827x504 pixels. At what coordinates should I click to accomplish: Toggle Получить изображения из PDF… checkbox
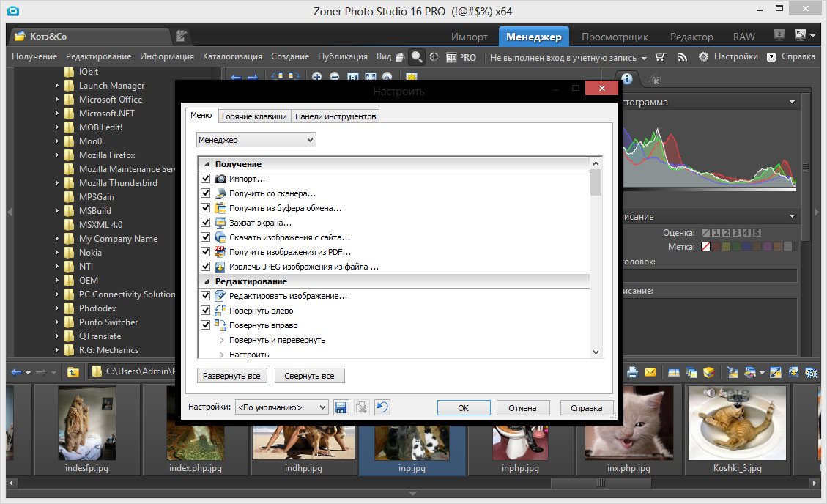(206, 252)
